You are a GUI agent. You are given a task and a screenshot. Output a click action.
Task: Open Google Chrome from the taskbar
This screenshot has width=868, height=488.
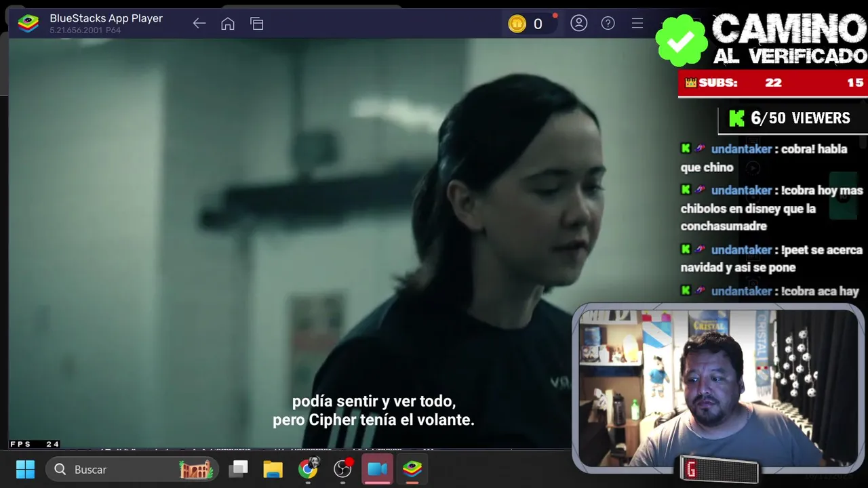tap(308, 469)
